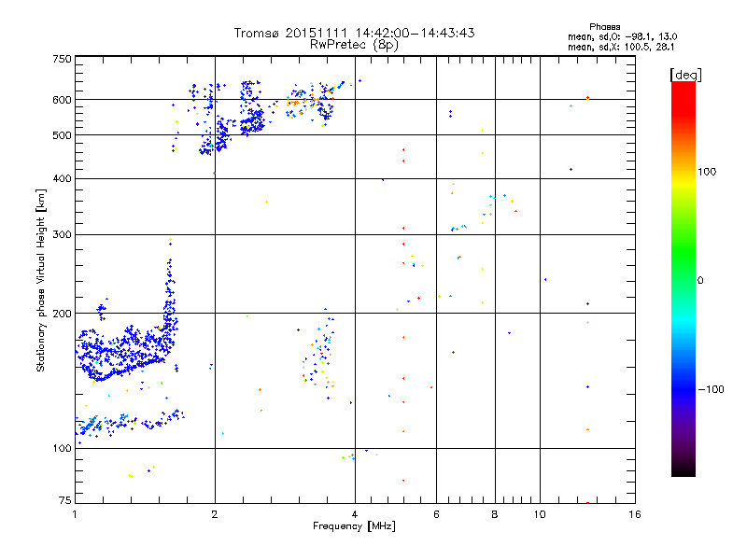Viewport: 747px width, 560px height.
Task: Select the "mean, sd,X: 100.5, 28.1" line
Action: pos(621,47)
